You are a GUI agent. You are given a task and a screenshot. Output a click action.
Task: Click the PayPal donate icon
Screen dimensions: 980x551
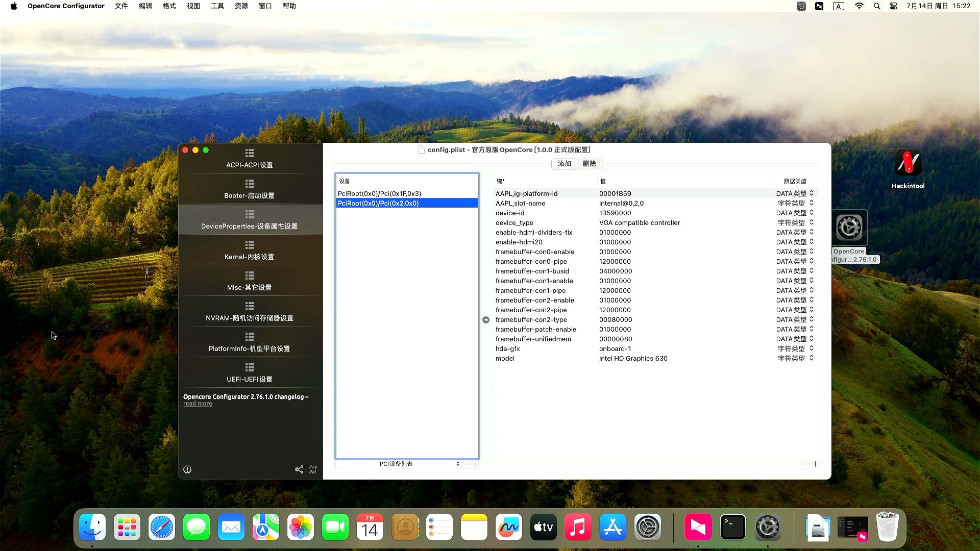(313, 469)
